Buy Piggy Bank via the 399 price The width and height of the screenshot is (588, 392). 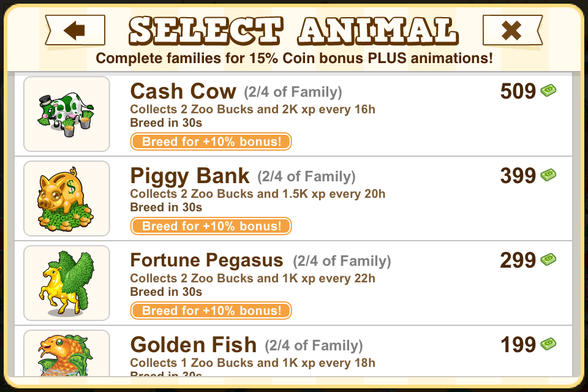click(518, 176)
